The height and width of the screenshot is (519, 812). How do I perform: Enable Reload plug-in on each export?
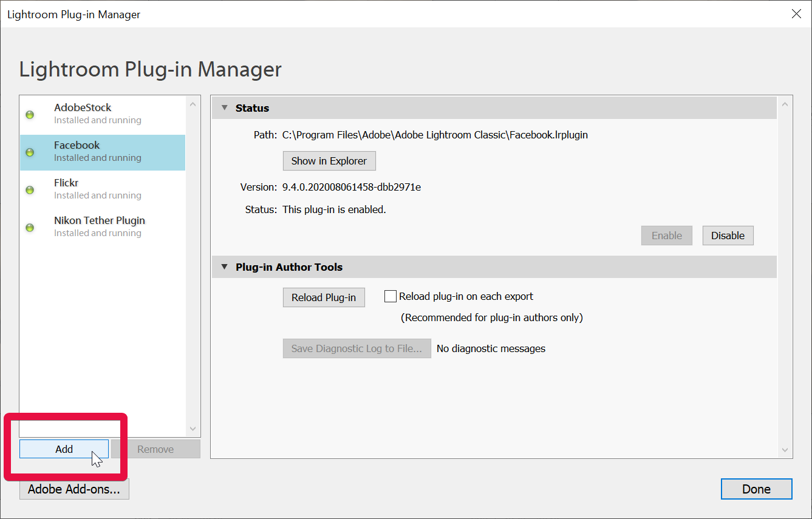(x=391, y=297)
